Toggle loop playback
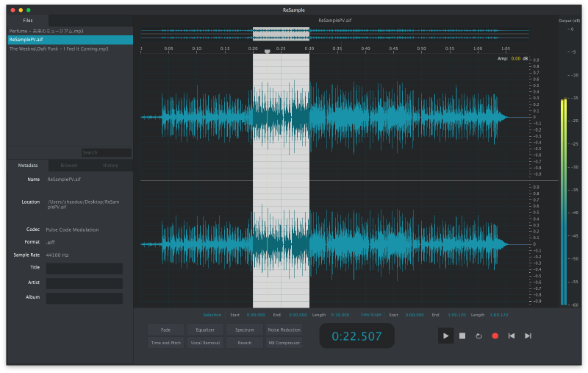Screen dimensions: 588x373 coord(478,335)
